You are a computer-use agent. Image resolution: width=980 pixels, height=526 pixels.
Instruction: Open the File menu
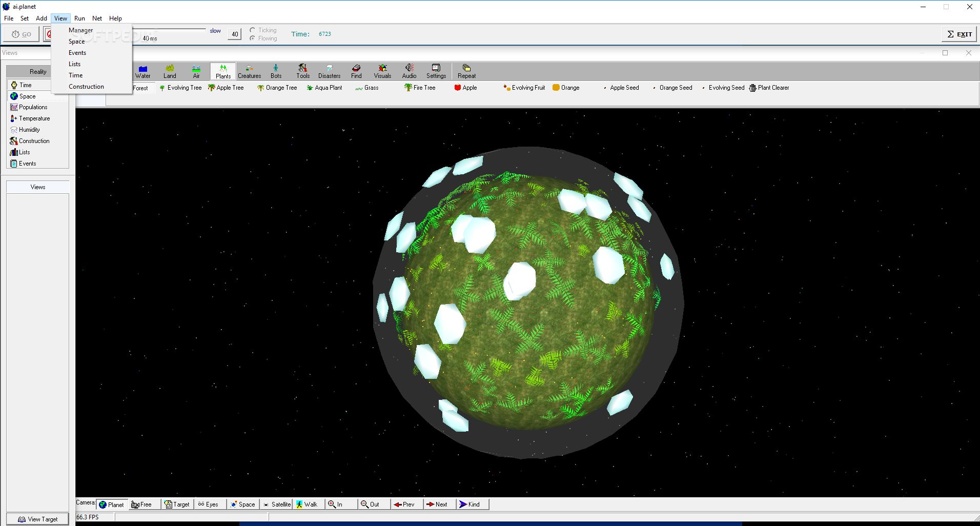click(x=9, y=18)
